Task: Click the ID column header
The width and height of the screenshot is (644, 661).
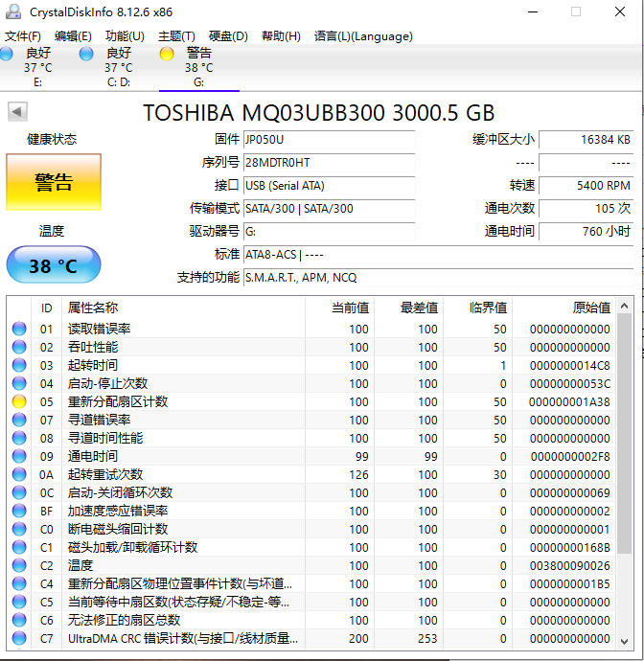Action: point(46,308)
